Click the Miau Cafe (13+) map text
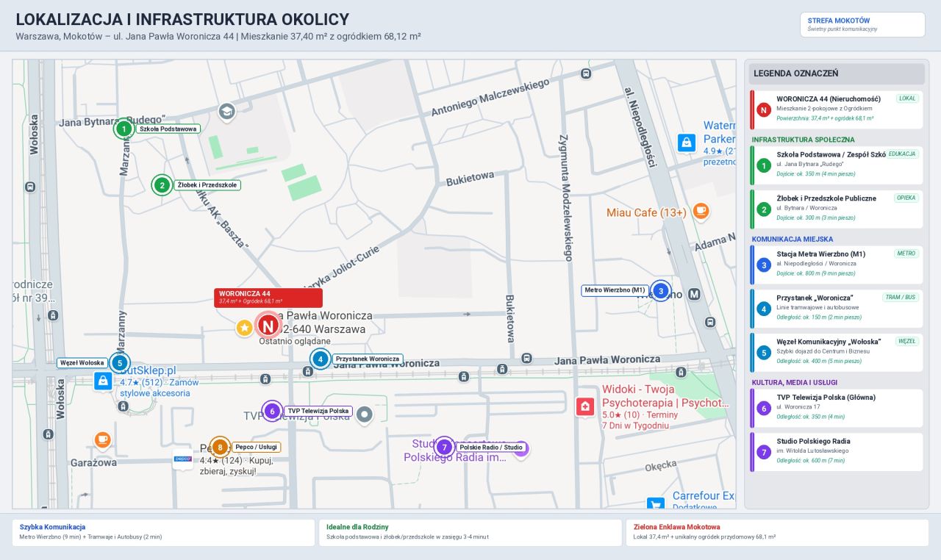The image size is (941, 560). point(646,212)
